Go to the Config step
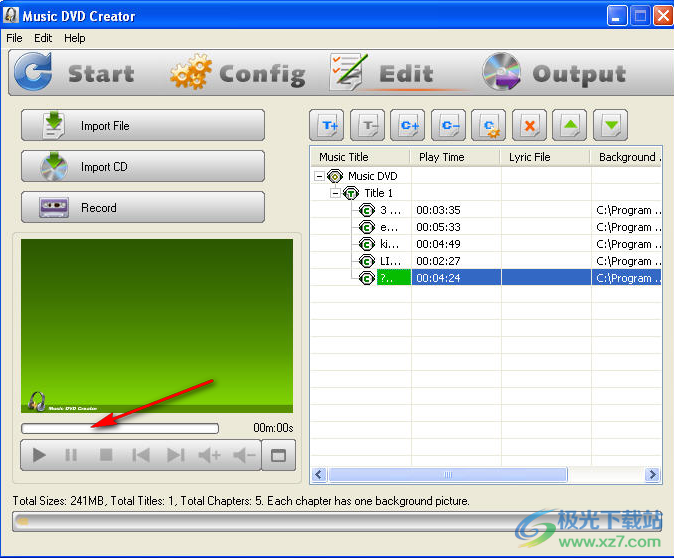 [x=237, y=72]
